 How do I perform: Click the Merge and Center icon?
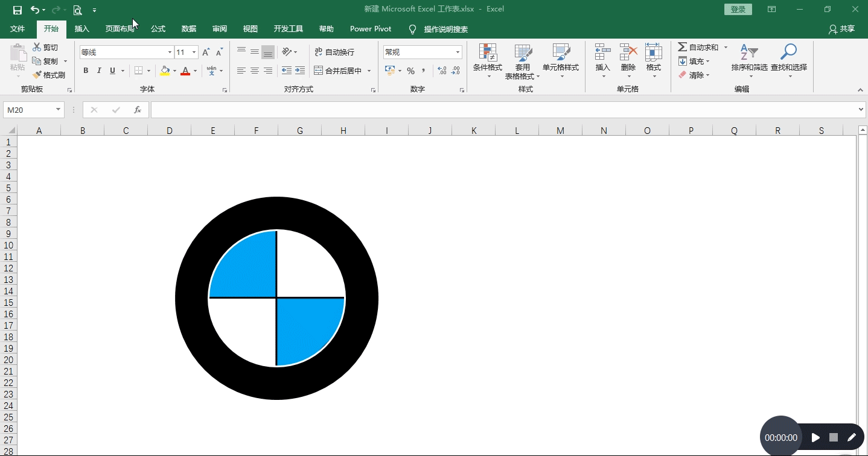point(318,71)
